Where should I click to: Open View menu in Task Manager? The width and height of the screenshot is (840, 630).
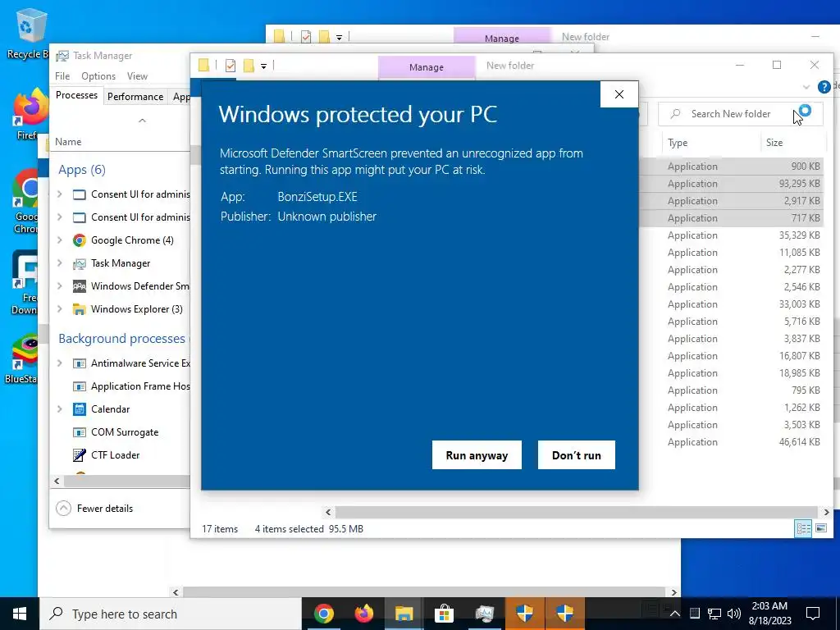[137, 76]
